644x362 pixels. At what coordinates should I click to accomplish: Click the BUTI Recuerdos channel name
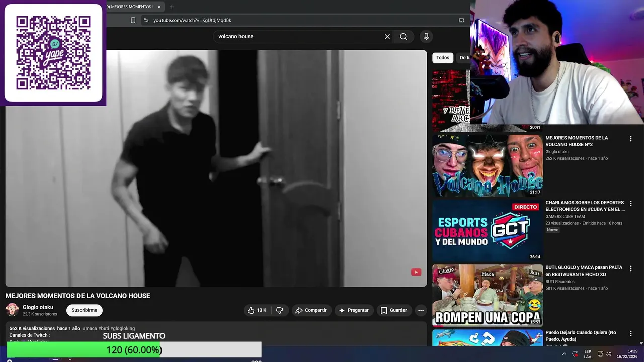pyautogui.click(x=560, y=282)
